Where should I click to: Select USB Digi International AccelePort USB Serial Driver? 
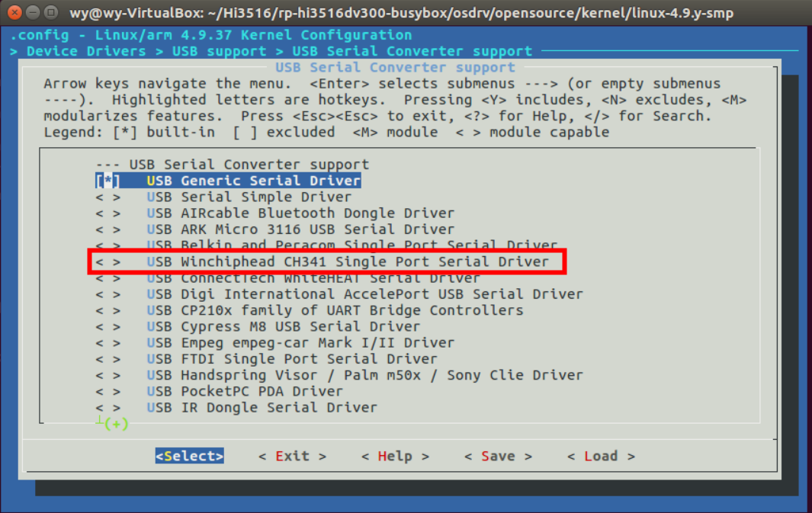pyautogui.click(x=364, y=294)
